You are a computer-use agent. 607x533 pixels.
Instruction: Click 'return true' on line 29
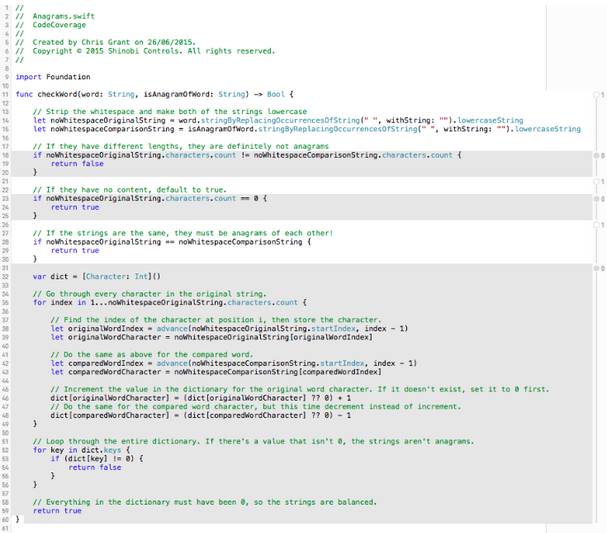(x=75, y=250)
